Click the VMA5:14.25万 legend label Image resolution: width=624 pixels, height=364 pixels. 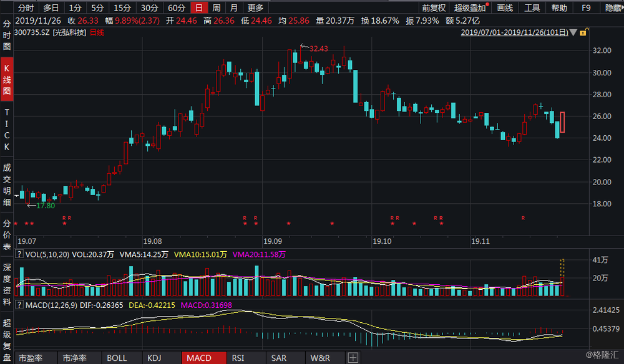point(144,254)
